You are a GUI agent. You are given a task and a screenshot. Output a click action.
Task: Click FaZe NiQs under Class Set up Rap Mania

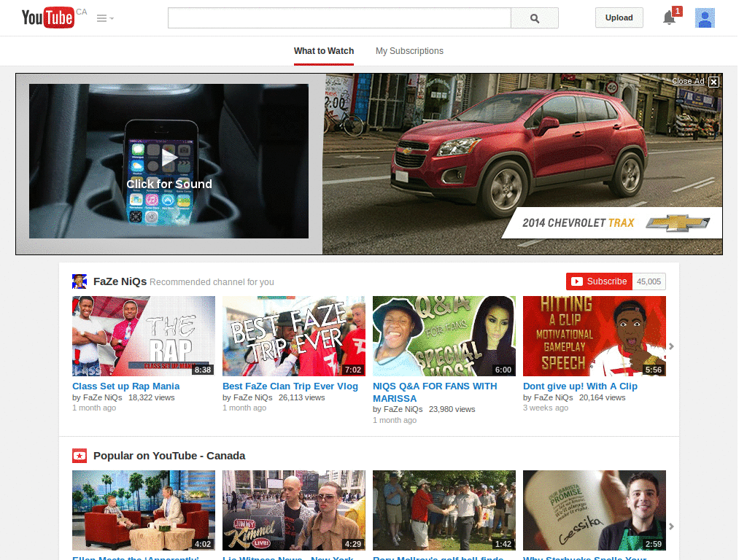[102, 397]
